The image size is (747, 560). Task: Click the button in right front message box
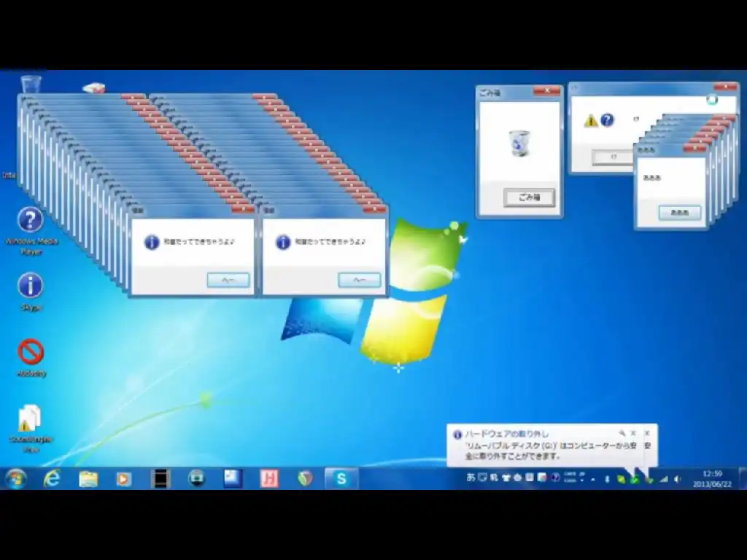pos(359,280)
